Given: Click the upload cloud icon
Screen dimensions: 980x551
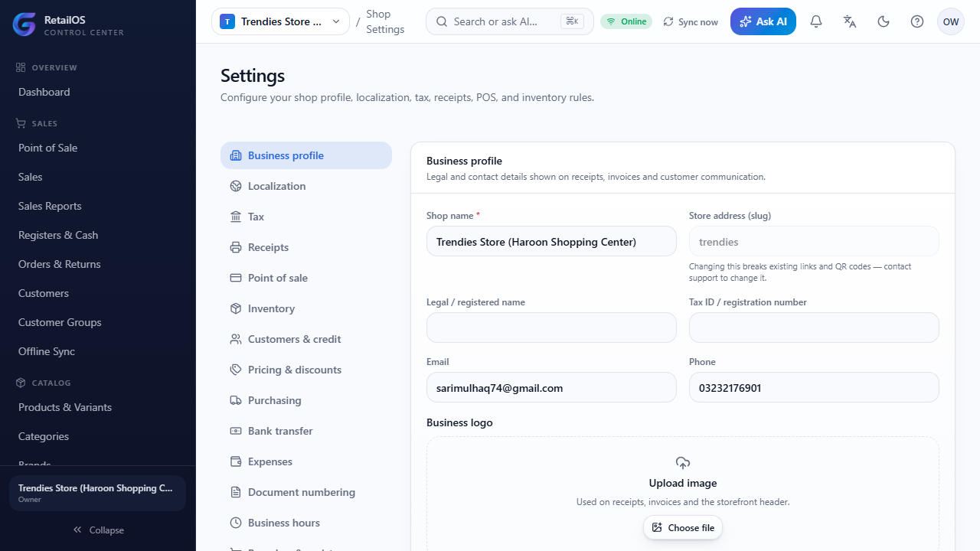Looking at the screenshot, I should point(683,463).
